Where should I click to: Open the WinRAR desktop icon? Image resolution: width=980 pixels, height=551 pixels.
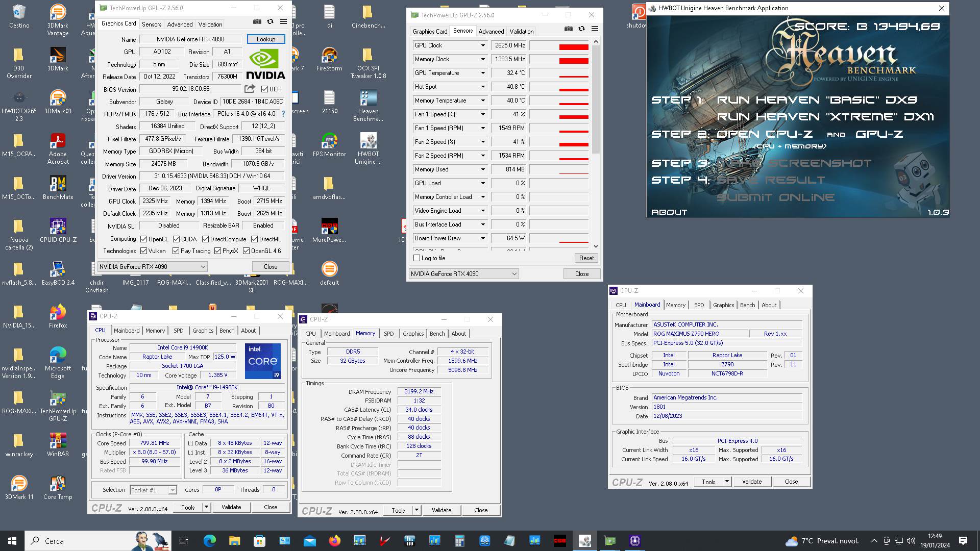pyautogui.click(x=58, y=445)
